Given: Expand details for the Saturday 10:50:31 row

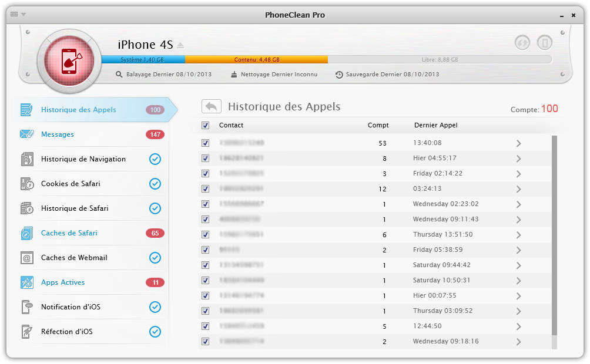Looking at the screenshot, I should (518, 281).
